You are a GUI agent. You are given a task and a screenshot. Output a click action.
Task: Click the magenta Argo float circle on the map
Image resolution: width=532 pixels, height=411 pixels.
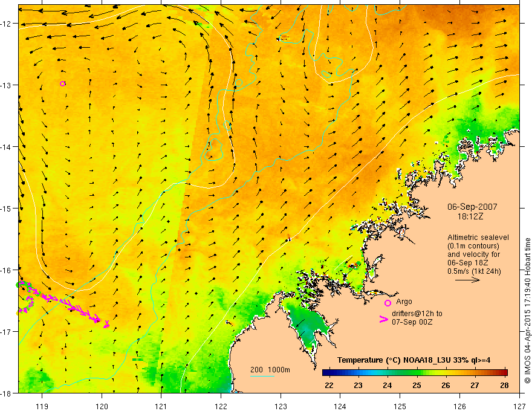pos(62,84)
